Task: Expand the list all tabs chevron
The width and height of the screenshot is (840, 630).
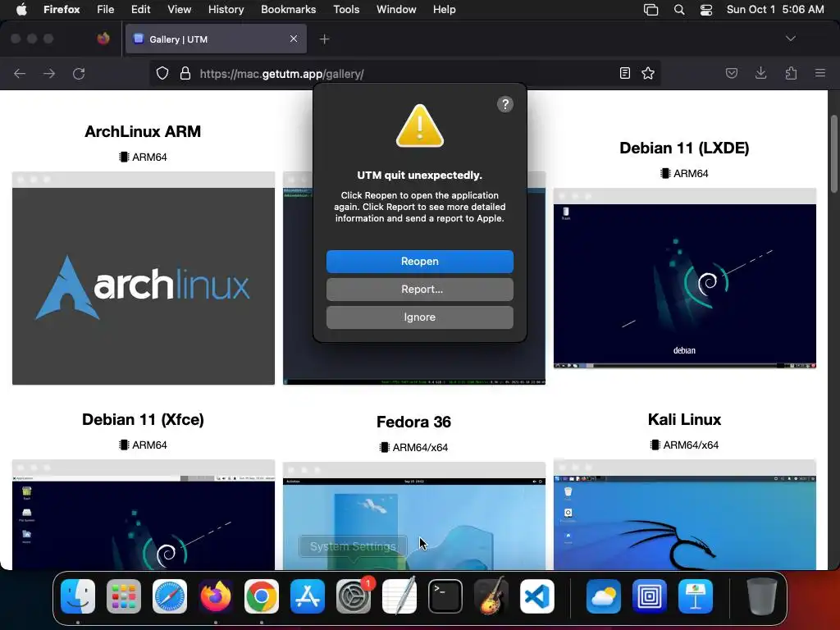Action: pos(790,39)
